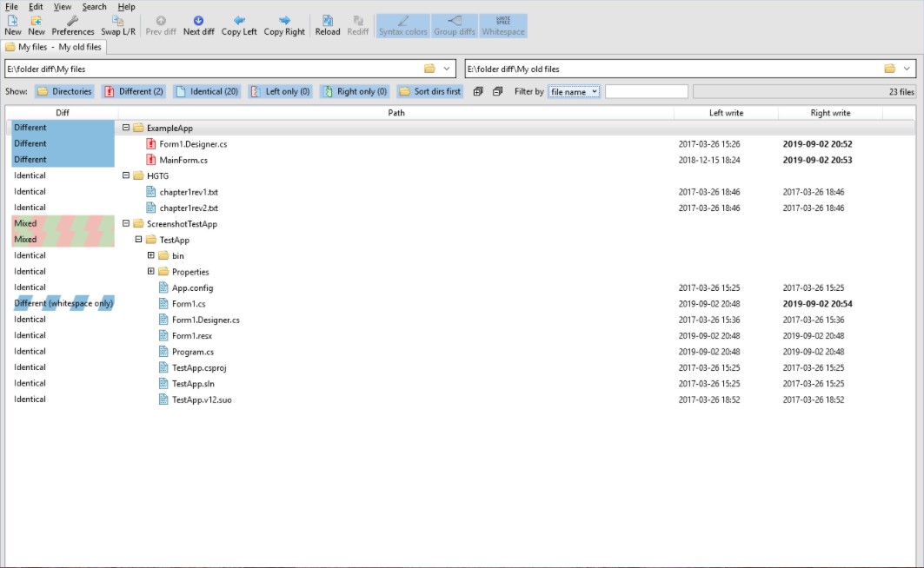Sort by Left write column
The height and width of the screenshot is (568, 924).
click(x=726, y=112)
